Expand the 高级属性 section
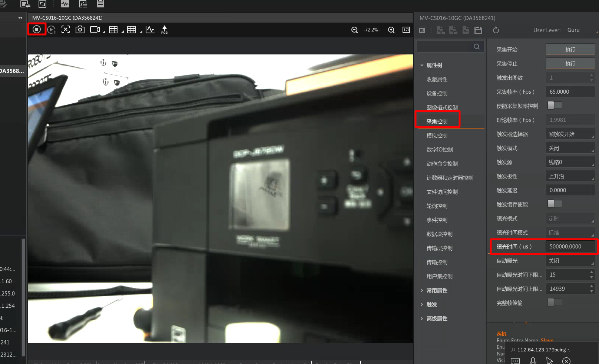Screen dimensions: 599x364 [422, 318]
